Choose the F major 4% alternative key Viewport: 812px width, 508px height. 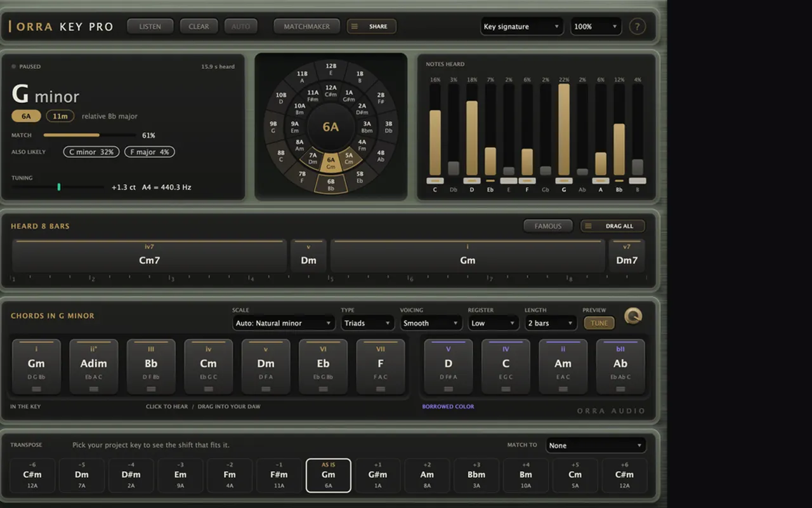click(149, 152)
